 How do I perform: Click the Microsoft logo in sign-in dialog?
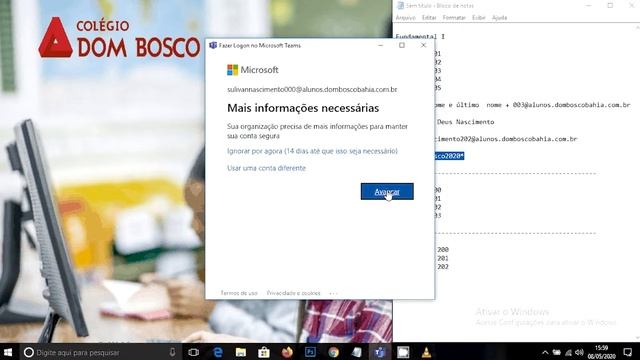pos(253,70)
